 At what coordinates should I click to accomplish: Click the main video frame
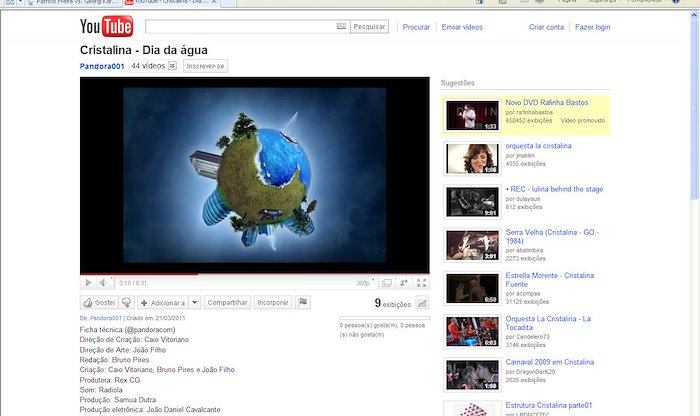pyautogui.click(x=254, y=175)
